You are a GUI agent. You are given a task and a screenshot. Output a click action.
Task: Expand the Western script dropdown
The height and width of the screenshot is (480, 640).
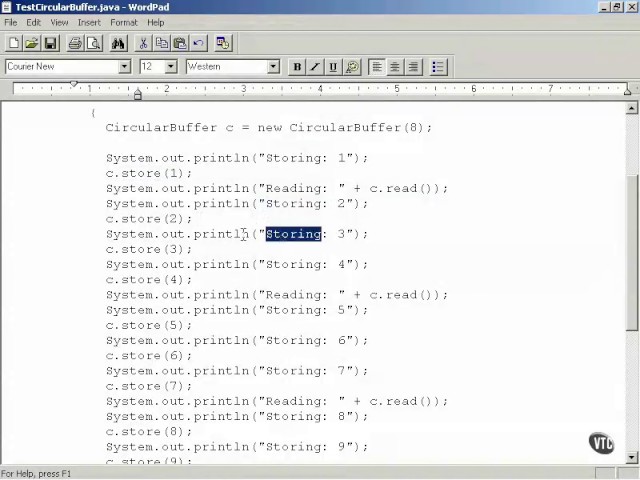pos(273,67)
